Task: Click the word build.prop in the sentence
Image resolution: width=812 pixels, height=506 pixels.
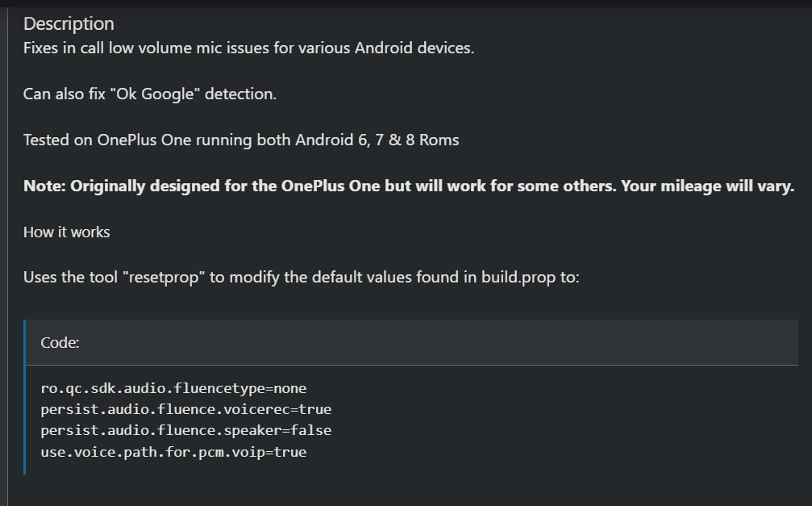Action: click(518, 278)
